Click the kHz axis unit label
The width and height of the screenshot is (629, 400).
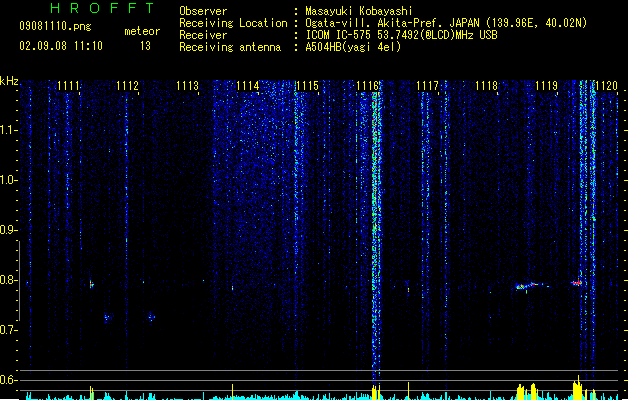[x=9, y=81]
